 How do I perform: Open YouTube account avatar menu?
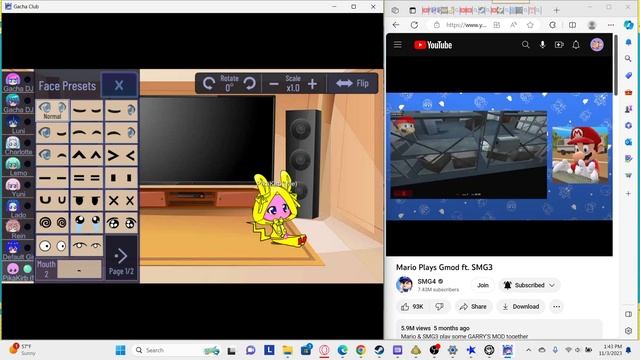[x=597, y=44]
